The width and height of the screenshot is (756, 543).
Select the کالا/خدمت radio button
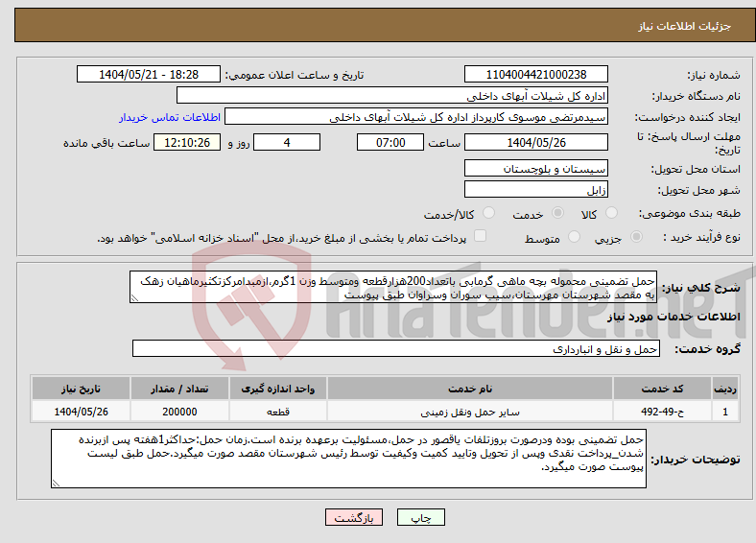click(x=489, y=213)
